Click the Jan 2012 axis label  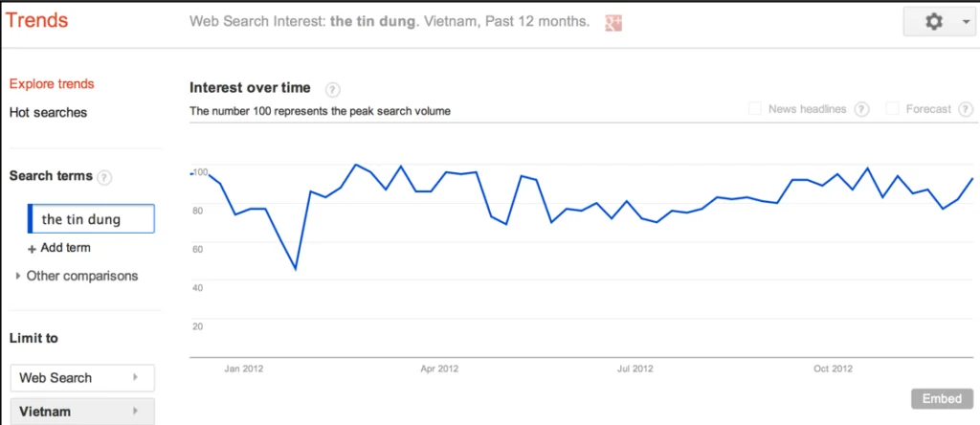[244, 368]
